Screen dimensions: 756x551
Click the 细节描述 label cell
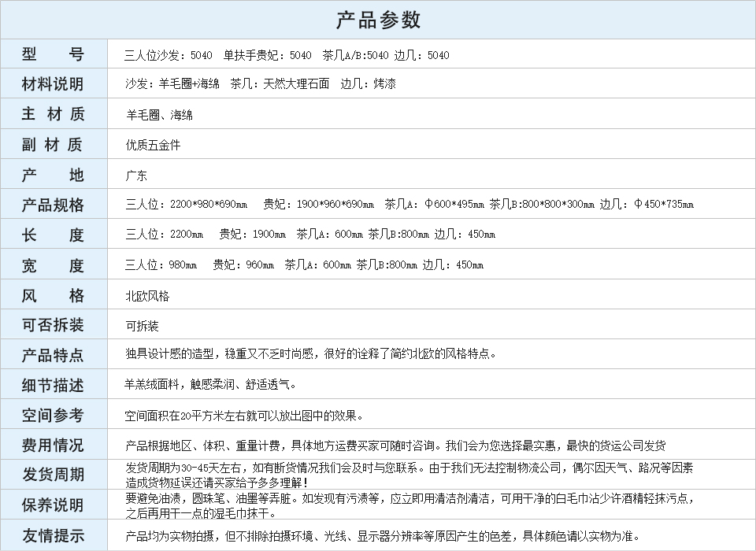tap(53, 385)
